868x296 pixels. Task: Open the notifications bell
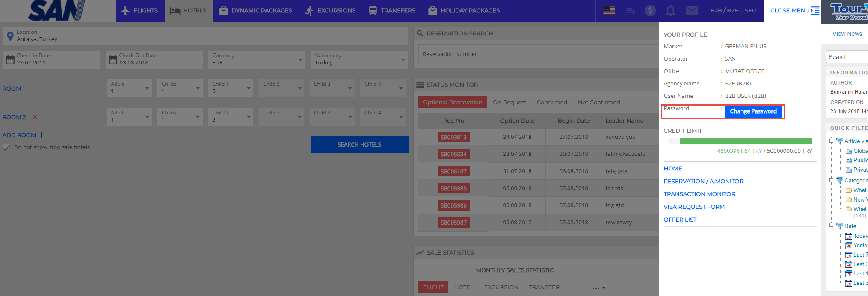(x=670, y=11)
